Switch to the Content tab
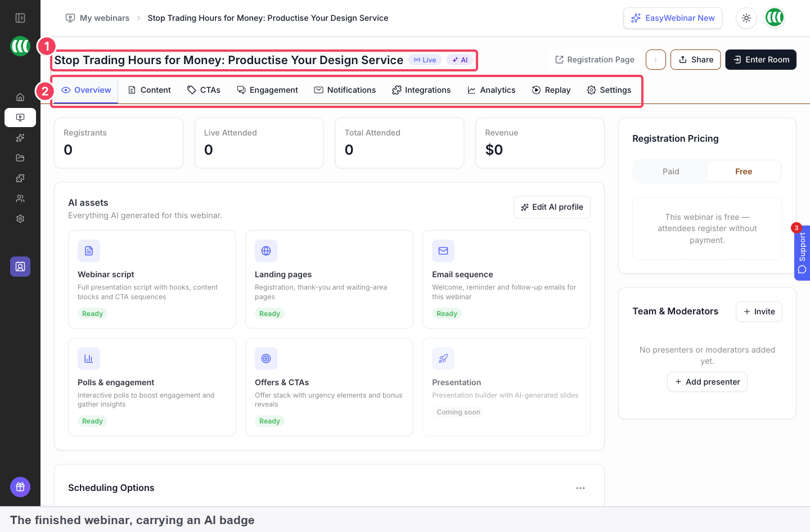The width and height of the screenshot is (810, 532). 150,90
